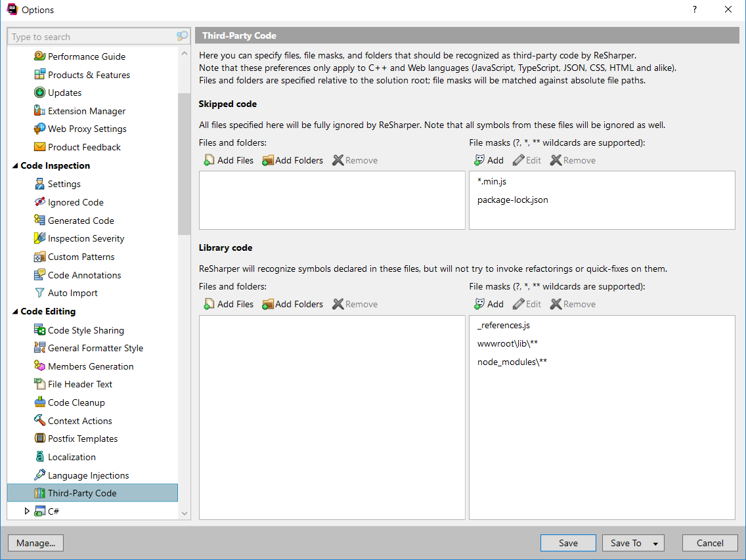
Task: Collapse the Code Editing section
Action: tap(15, 311)
